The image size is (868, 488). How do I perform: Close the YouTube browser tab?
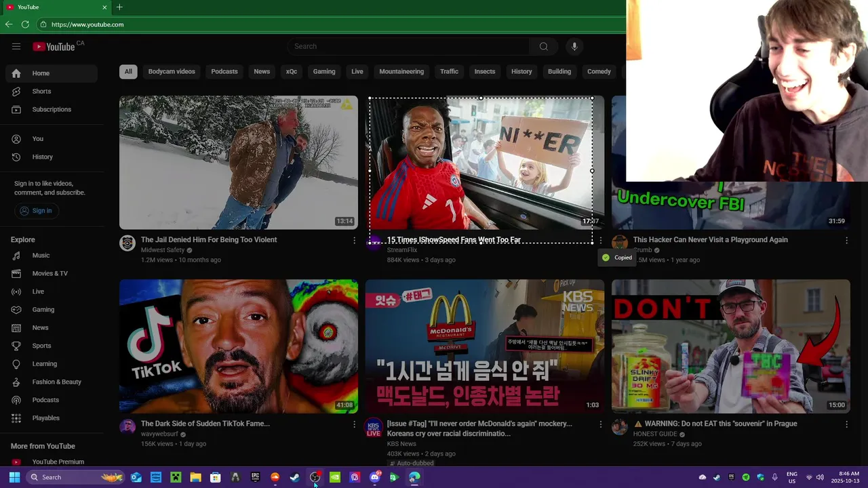click(104, 7)
